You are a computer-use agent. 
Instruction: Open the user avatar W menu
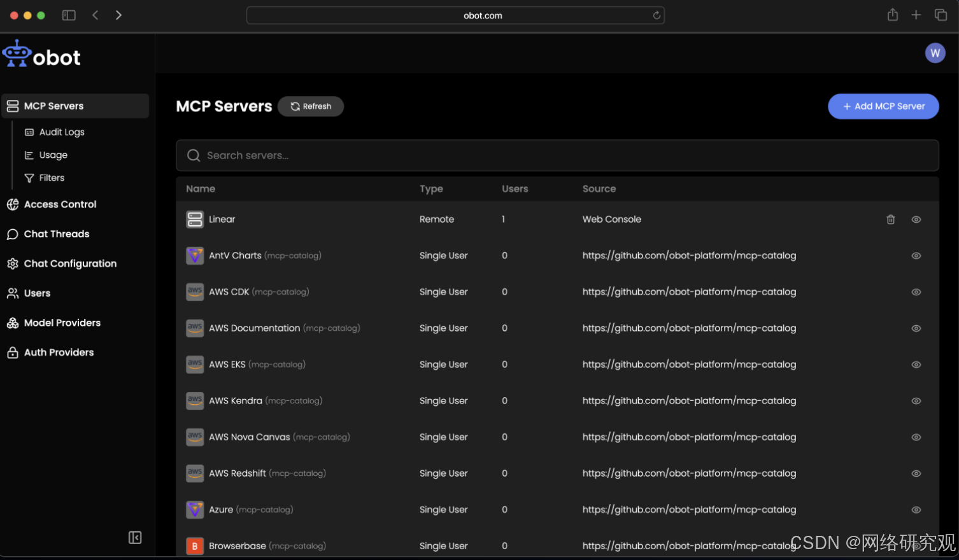coord(935,53)
